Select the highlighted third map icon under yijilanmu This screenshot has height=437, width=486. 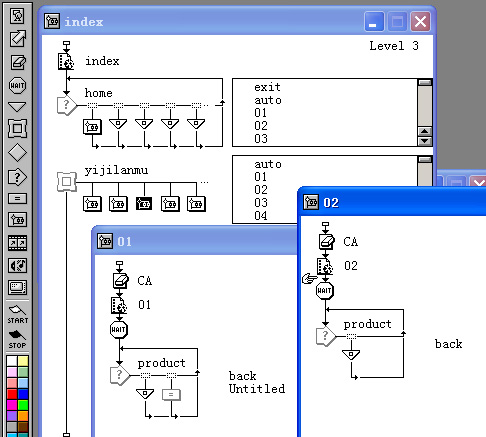click(144, 203)
